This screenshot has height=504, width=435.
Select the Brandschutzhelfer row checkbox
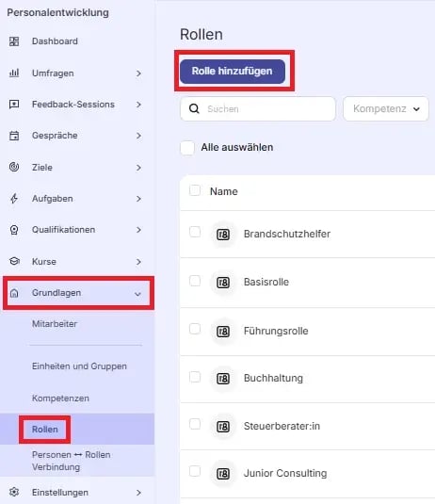pyautogui.click(x=195, y=232)
